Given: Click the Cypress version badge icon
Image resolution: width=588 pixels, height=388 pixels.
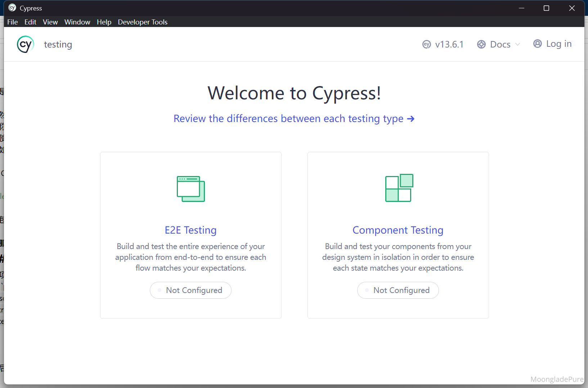Looking at the screenshot, I should (x=426, y=44).
